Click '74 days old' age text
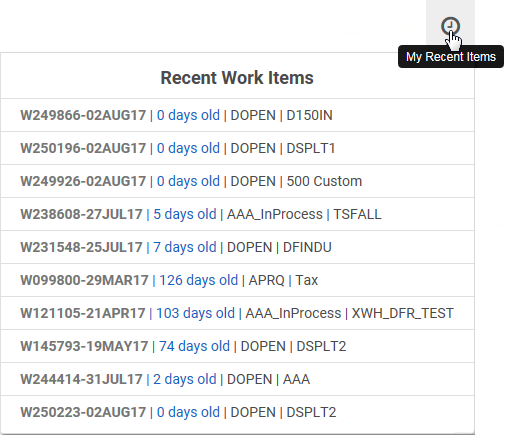Screen dimensions: 505x435 coord(194,346)
